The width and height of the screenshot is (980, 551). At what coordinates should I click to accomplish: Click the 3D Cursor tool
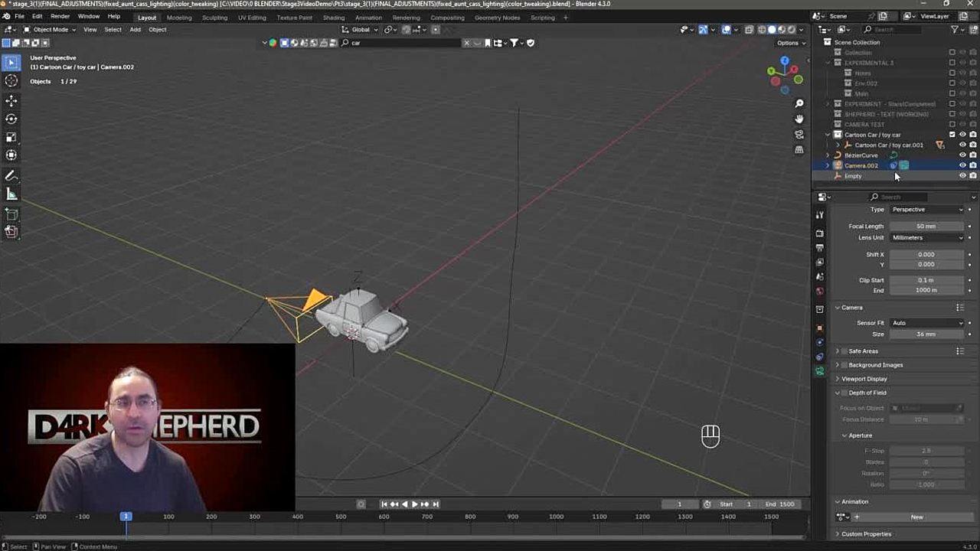pos(11,81)
